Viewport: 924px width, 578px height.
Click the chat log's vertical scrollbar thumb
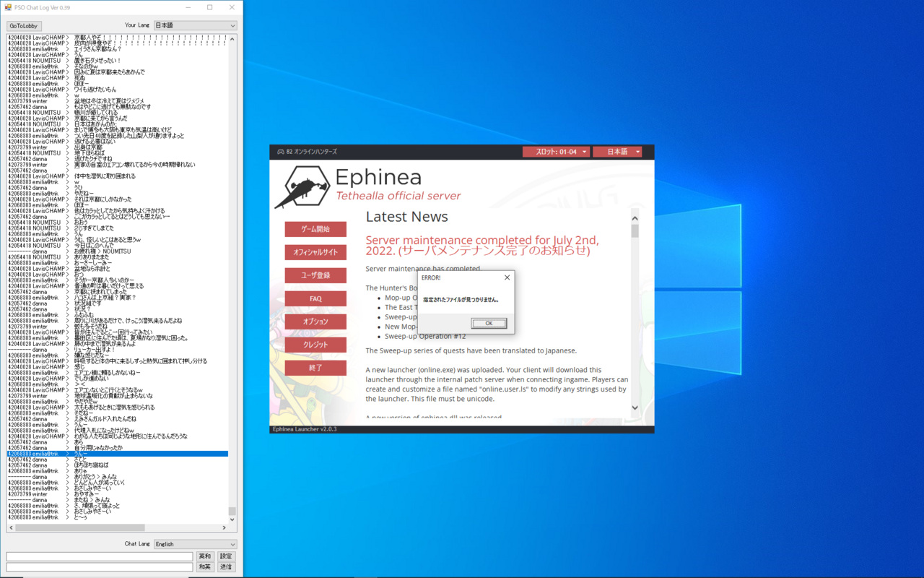pyautogui.click(x=232, y=512)
